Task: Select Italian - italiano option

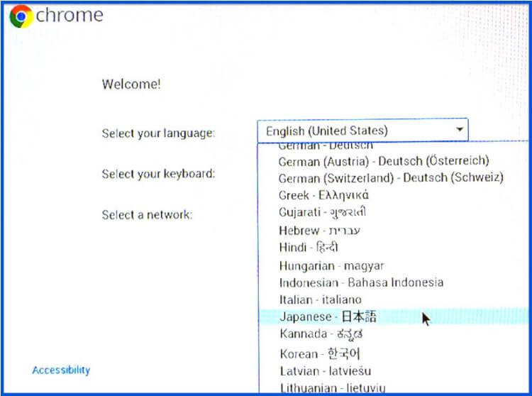Action: coord(320,299)
